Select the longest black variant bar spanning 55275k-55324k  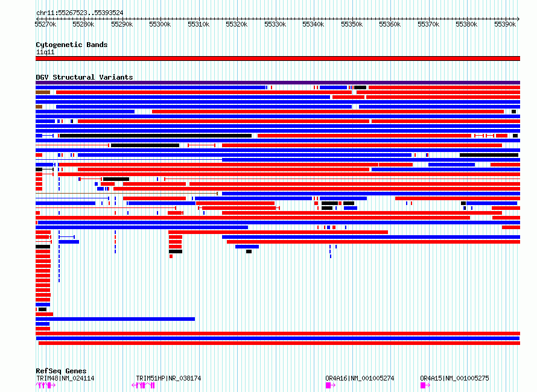pyautogui.click(x=156, y=136)
